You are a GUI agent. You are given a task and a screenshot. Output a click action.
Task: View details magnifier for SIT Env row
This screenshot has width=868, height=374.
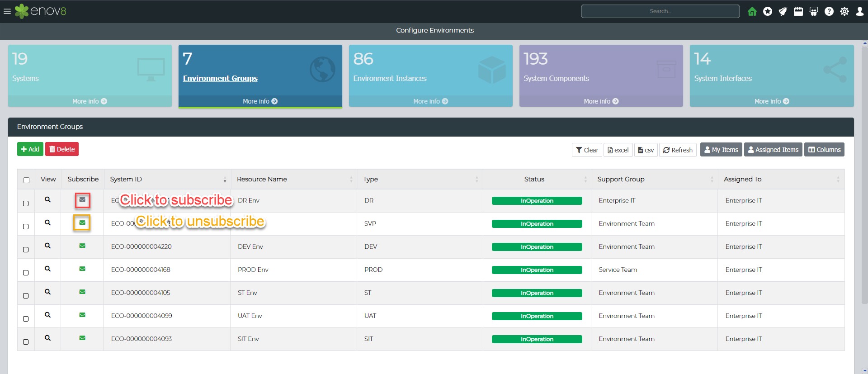pos(47,338)
